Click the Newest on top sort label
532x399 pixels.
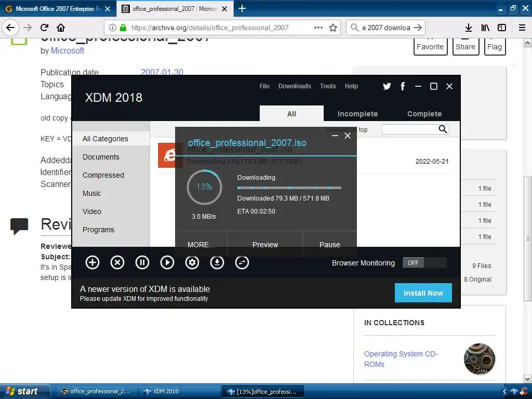pyautogui.click(x=347, y=129)
